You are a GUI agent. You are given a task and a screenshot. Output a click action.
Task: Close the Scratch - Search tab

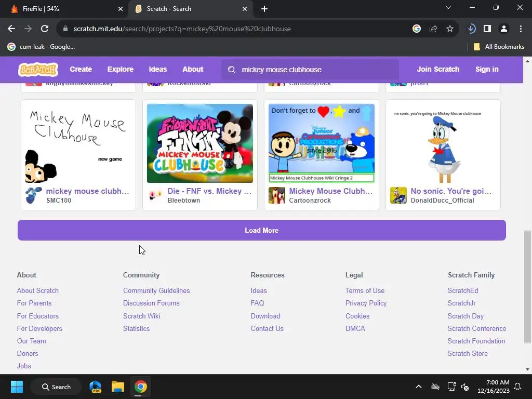pyautogui.click(x=245, y=9)
